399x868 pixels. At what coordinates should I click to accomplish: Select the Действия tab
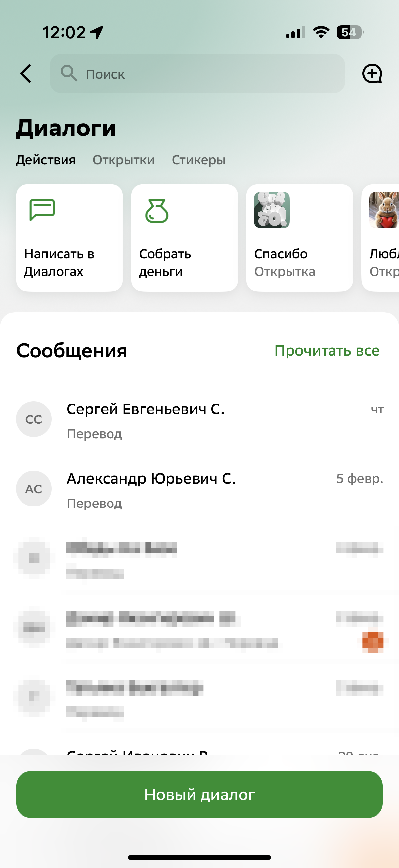pos(46,160)
